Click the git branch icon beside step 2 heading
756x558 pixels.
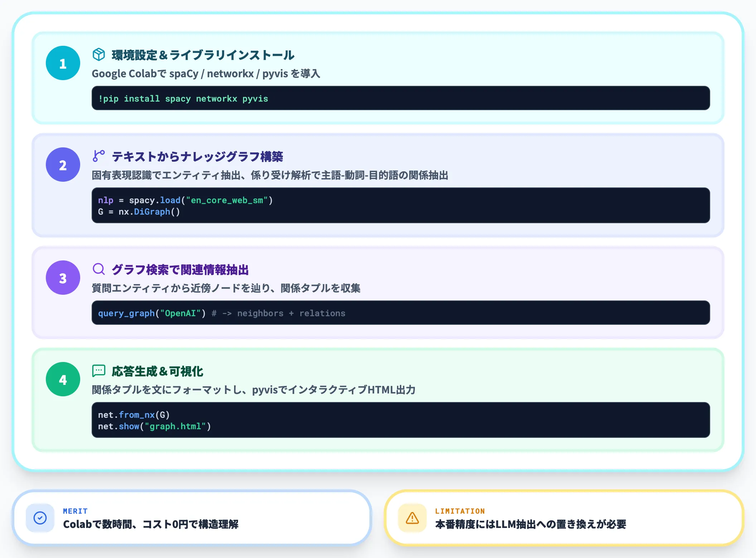99,156
